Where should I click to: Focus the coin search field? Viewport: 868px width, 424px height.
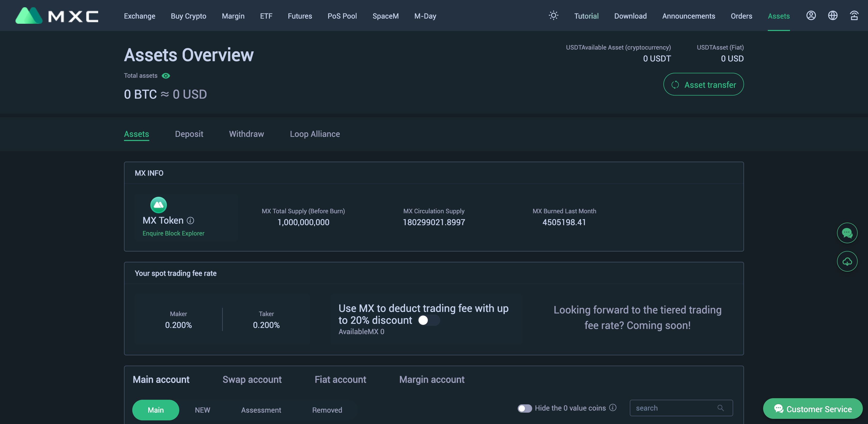(x=681, y=408)
